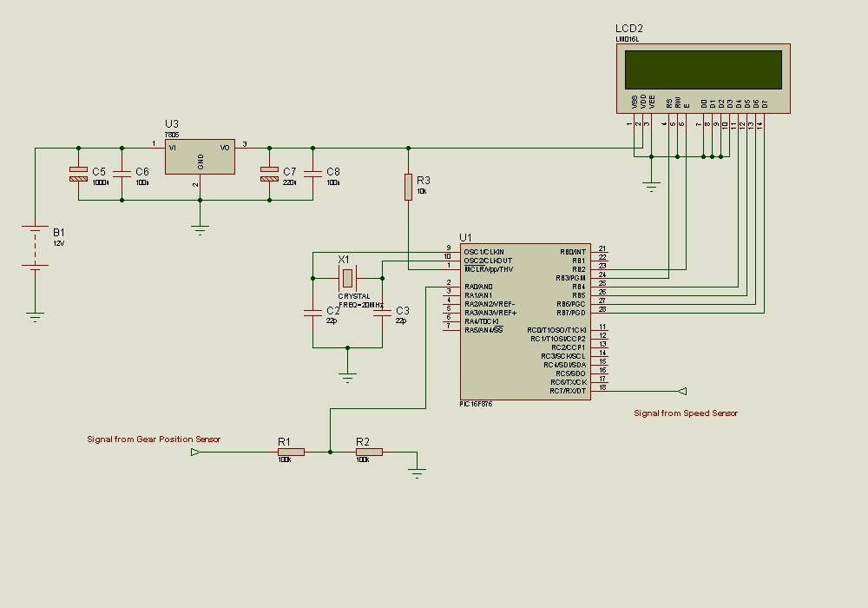
Task: Click the 'RA0/AN0' pin label
Action: tap(478, 287)
